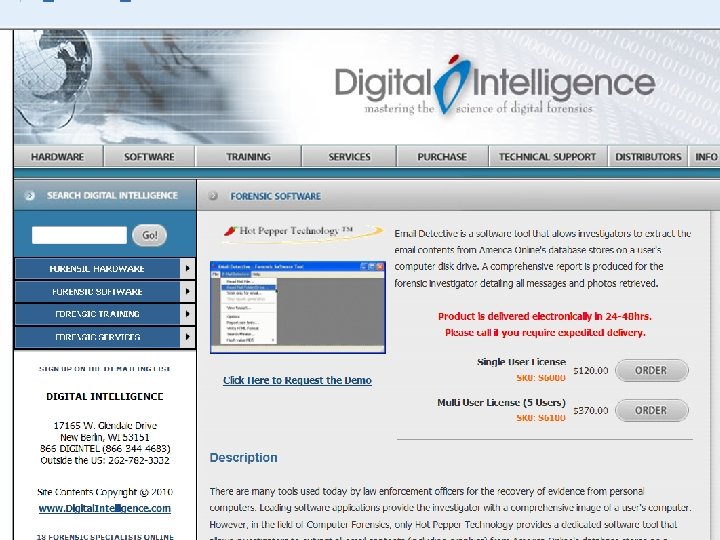
Task: Open the www.DigitalIntelligence.com link
Action: pos(105,508)
